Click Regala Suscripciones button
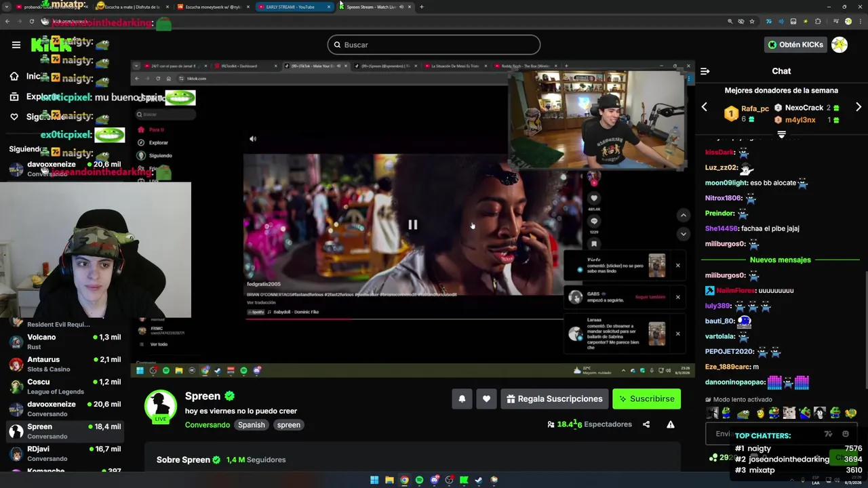868x488 pixels. (554, 399)
